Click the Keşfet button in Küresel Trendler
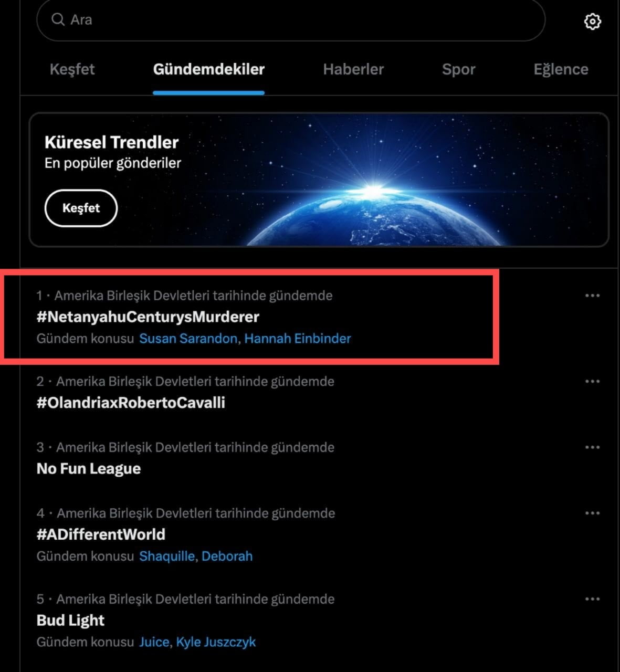Viewport: 620px width, 672px height. pyautogui.click(x=81, y=208)
